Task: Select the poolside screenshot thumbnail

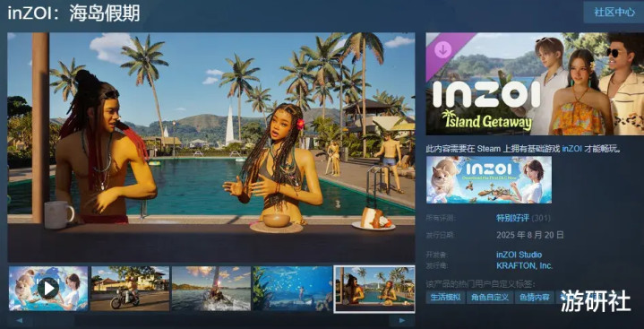Action: click(374, 290)
